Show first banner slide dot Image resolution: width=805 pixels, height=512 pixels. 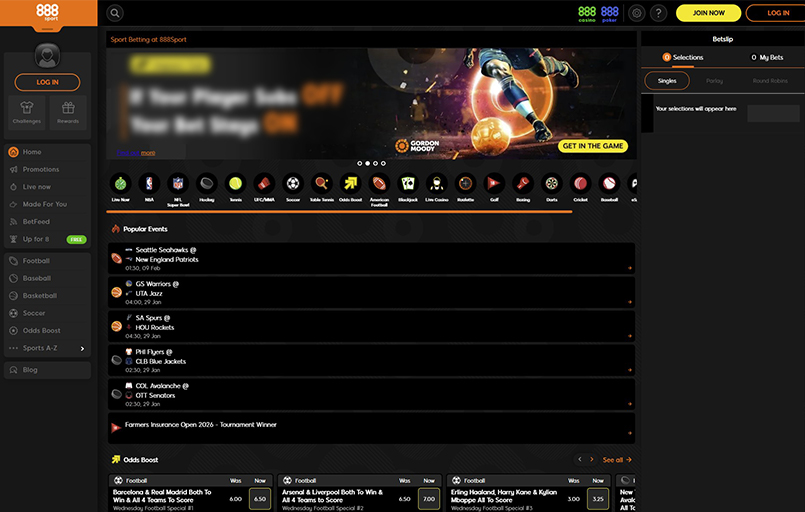pyautogui.click(x=359, y=163)
